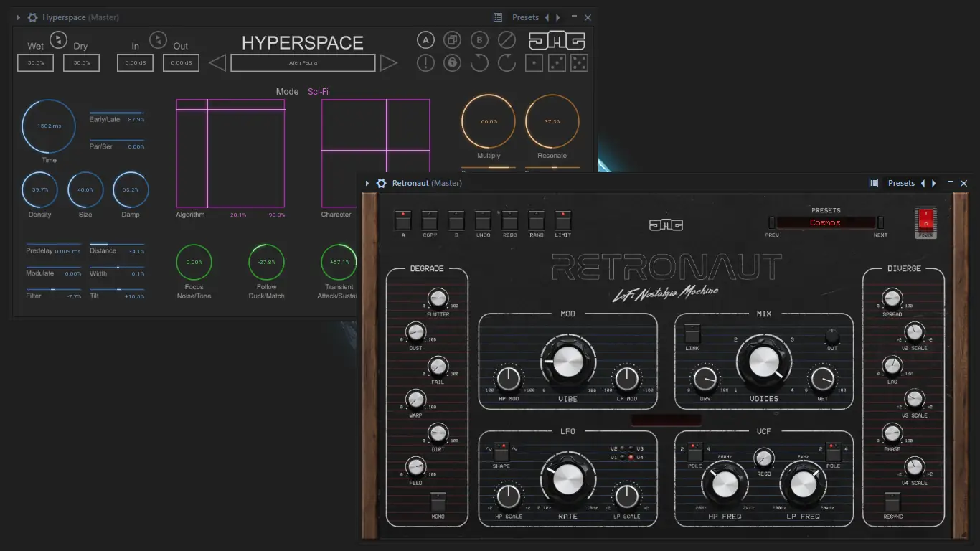
Task: Click the Dry value field in Hyperspace
Action: [82, 62]
